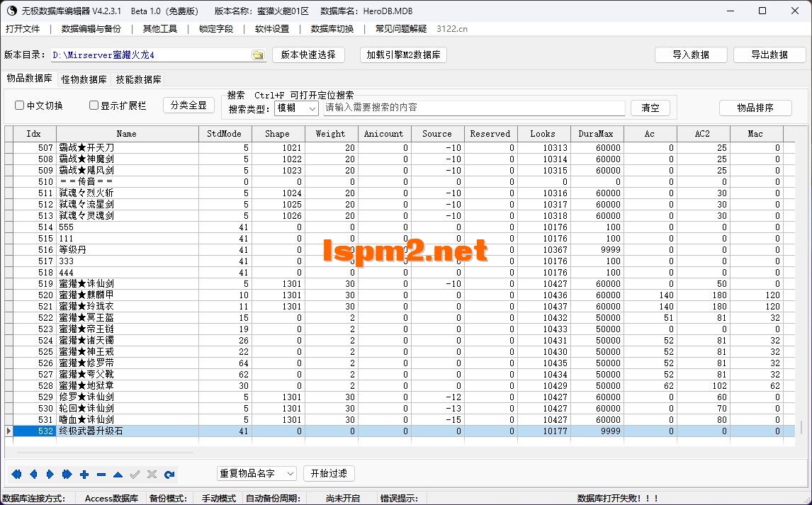The width and height of the screenshot is (812, 505).
Task: Click the 导出数据 button
Action: click(x=769, y=55)
